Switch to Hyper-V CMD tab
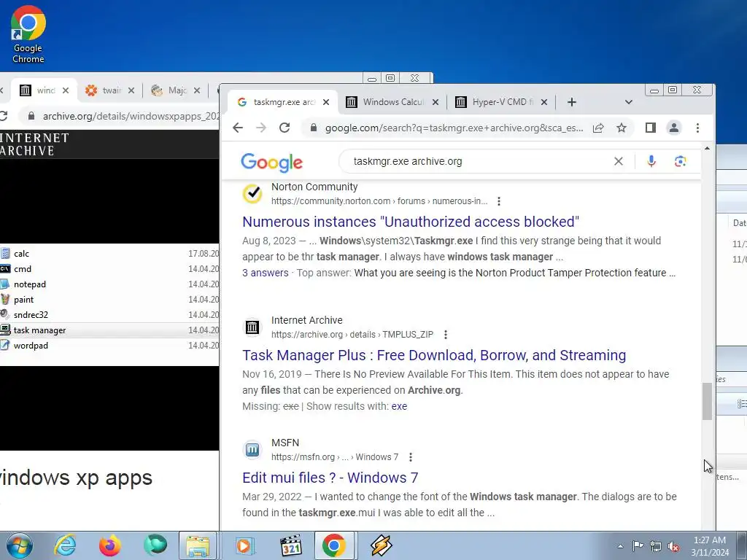The height and width of the screenshot is (560, 747). click(501, 102)
